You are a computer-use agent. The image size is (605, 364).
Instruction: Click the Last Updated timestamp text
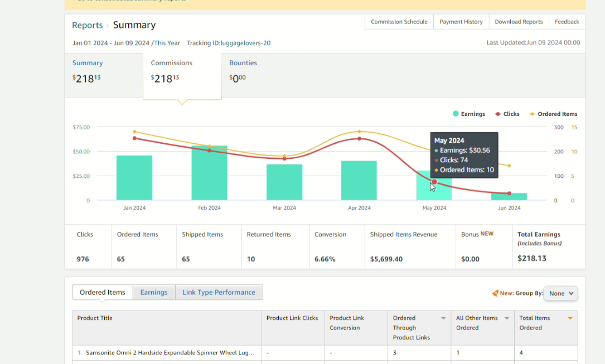click(x=533, y=43)
